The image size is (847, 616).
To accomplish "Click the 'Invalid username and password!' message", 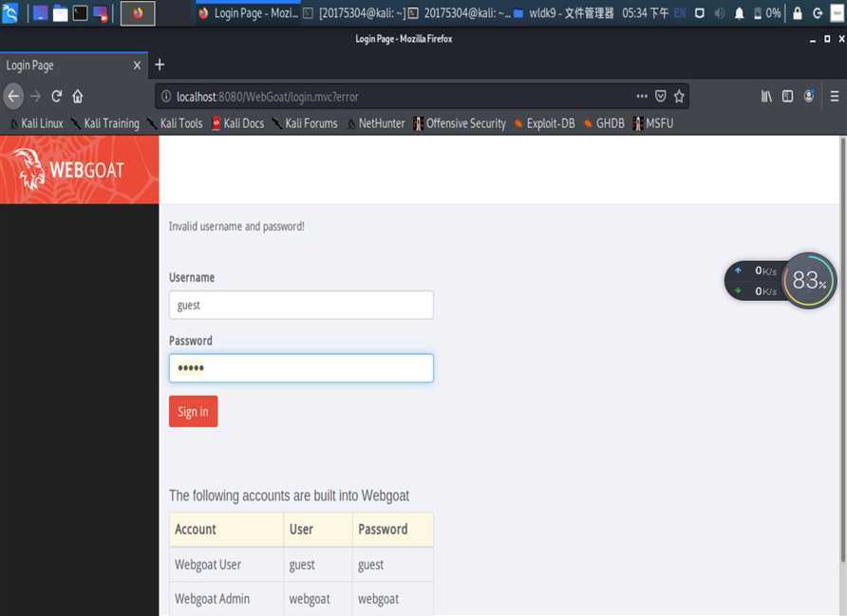I will 236,226.
